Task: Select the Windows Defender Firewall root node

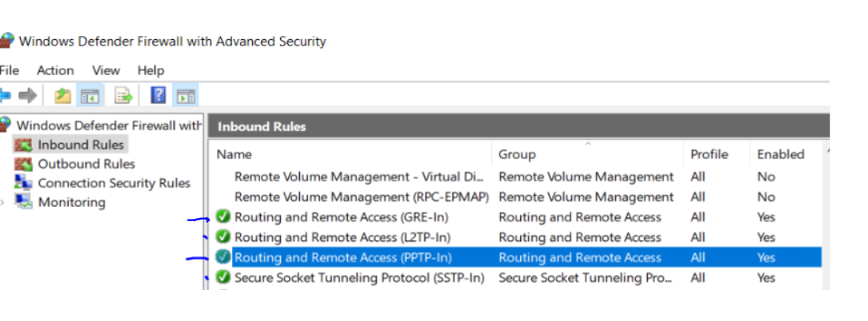Action: coord(109,125)
